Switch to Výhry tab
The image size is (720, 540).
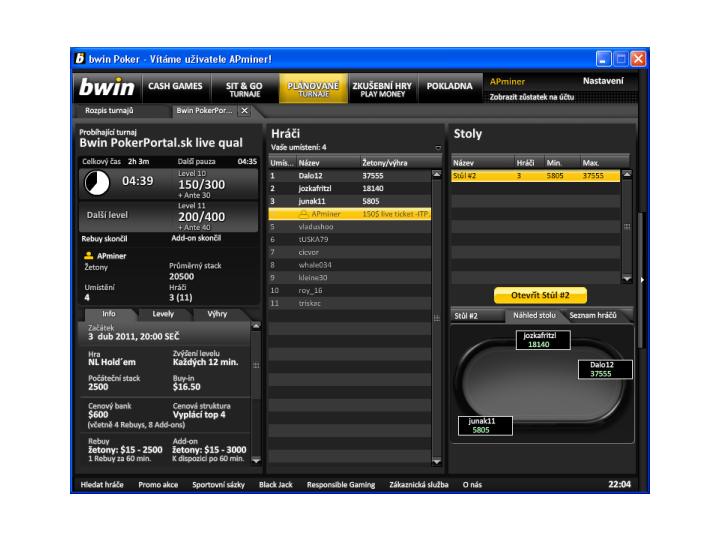pos(217,314)
